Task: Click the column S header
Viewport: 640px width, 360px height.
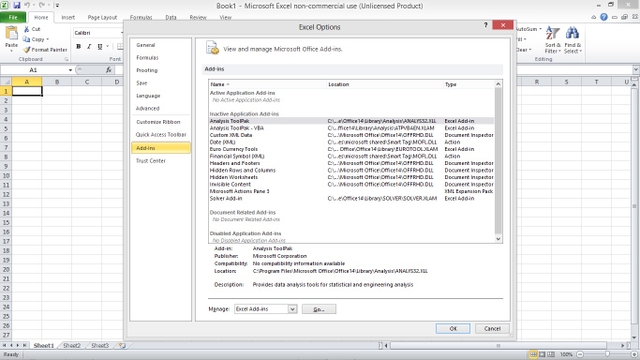Action: click(x=566, y=82)
